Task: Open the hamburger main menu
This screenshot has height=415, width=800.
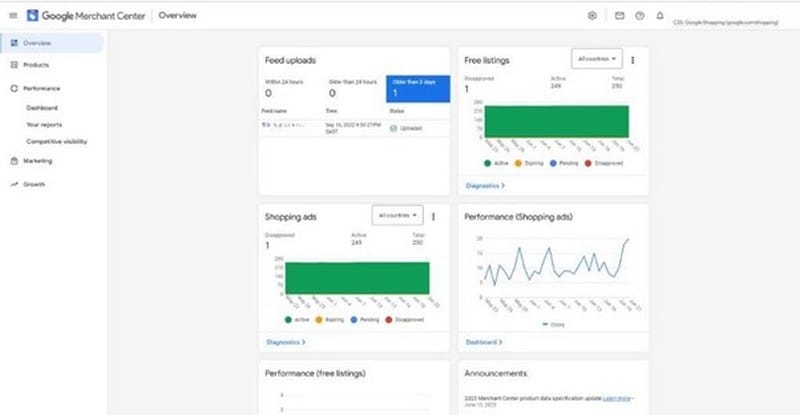Action: click(13, 16)
